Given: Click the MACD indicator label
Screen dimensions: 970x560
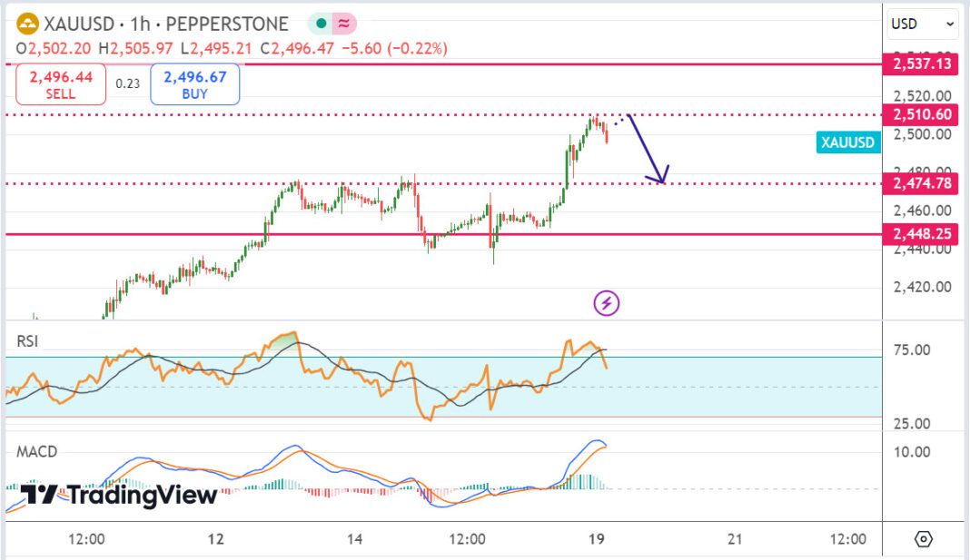Looking at the screenshot, I should pyautogui.click(x=35, y=451).
